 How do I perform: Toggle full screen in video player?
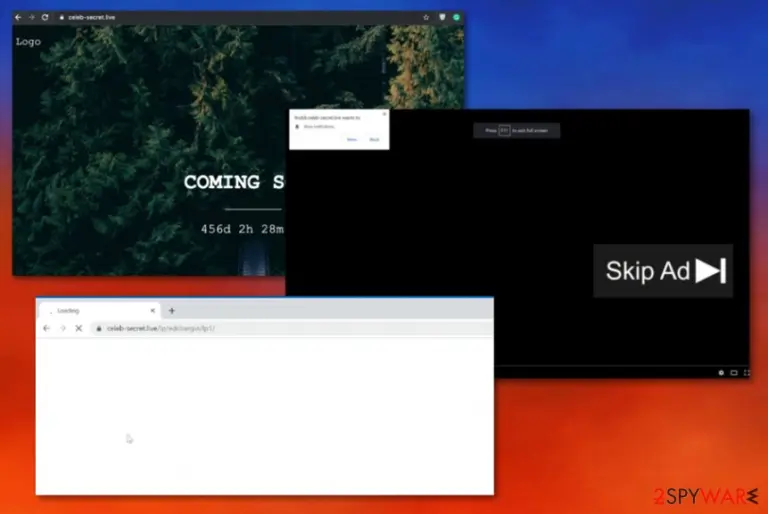click(x=746, y=373)
